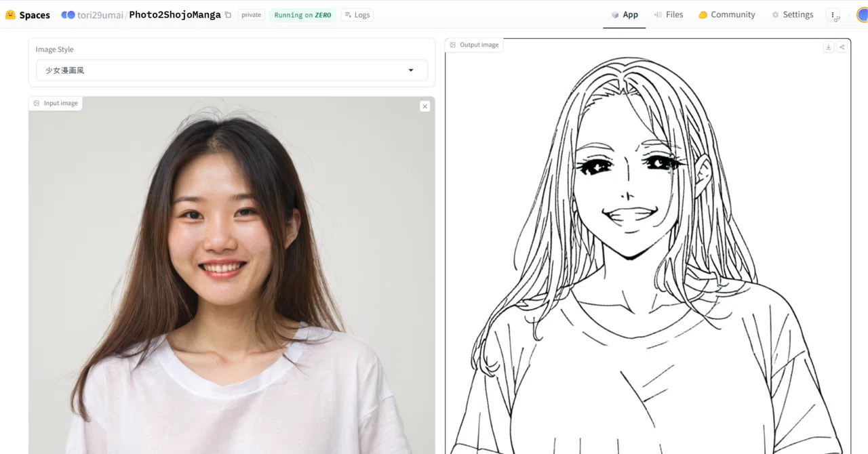Click the private status badge

tap(251, 15)
